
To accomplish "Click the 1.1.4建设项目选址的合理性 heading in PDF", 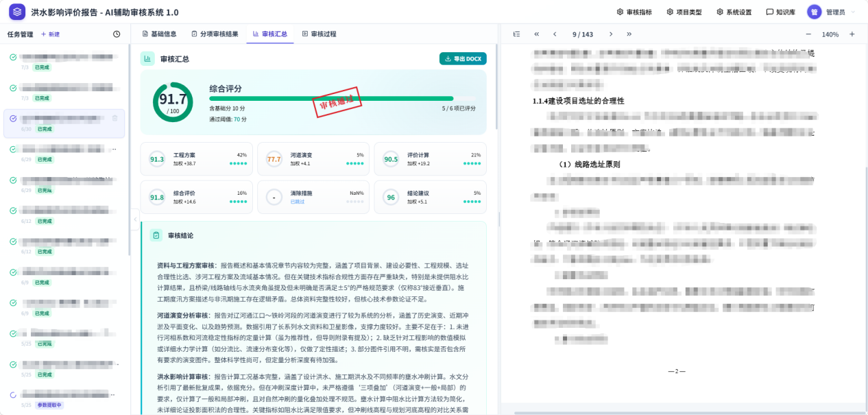I will tap(578, 101).
